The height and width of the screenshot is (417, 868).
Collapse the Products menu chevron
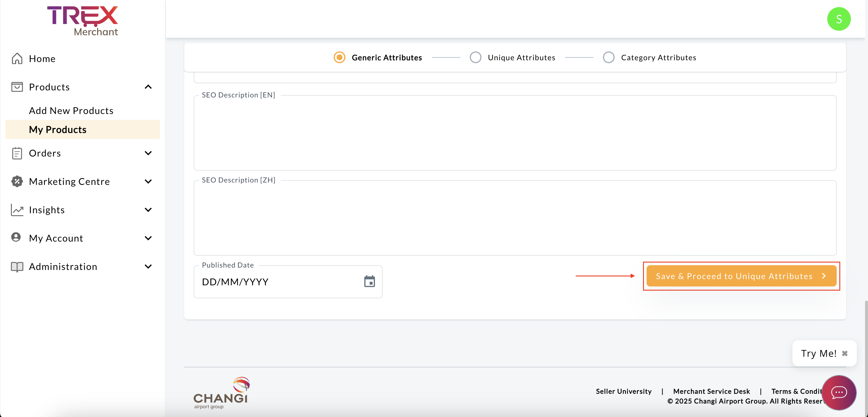[148, 87]
